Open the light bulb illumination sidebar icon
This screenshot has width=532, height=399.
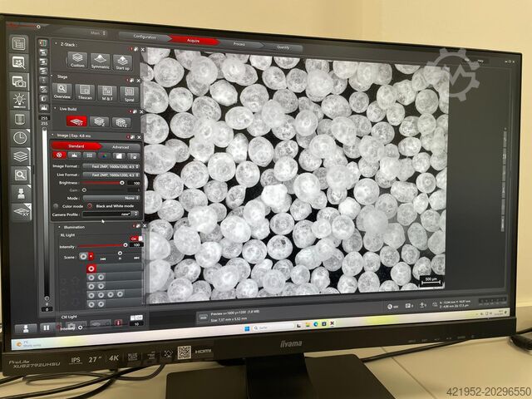pos(19,101)
